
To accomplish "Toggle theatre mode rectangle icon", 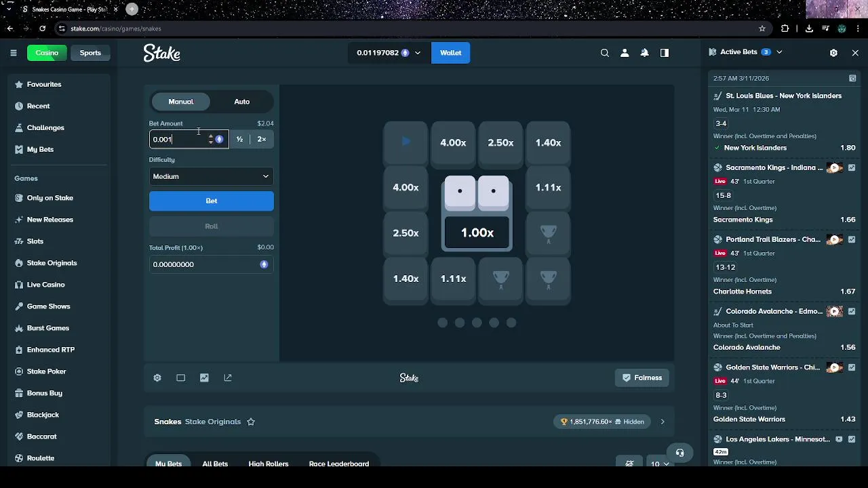I will 180,378.
